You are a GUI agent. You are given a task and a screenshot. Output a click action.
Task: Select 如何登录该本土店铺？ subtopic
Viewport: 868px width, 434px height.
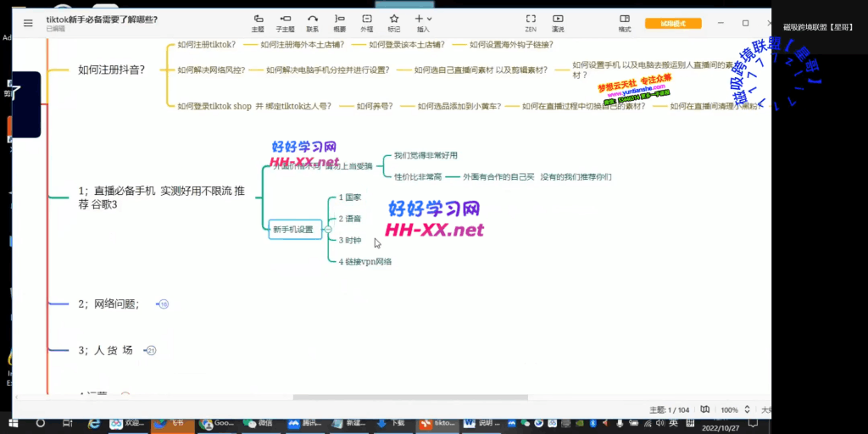408,44
